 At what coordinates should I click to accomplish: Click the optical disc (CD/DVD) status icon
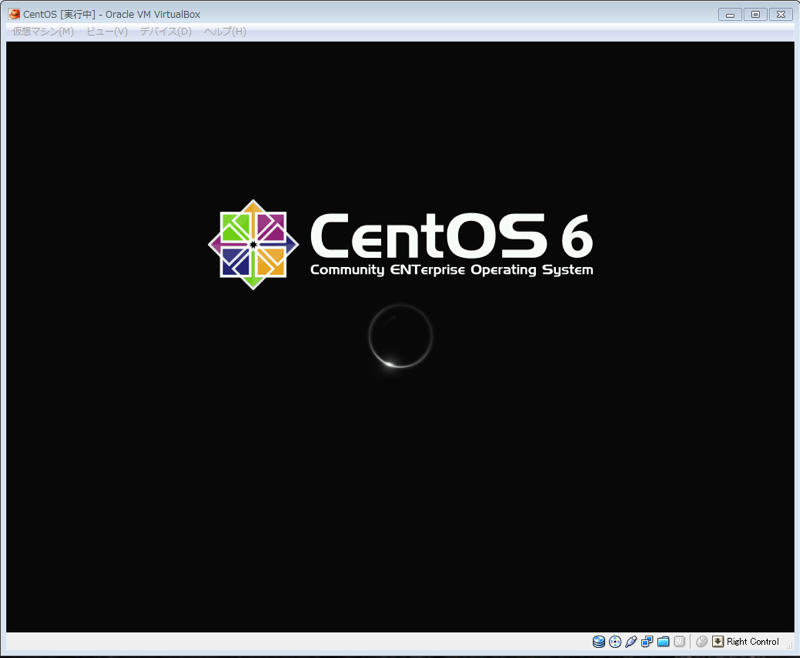pos(615,642)
